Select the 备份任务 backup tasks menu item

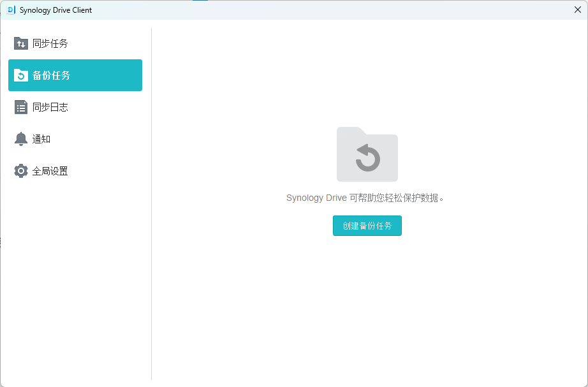(75, 75)
